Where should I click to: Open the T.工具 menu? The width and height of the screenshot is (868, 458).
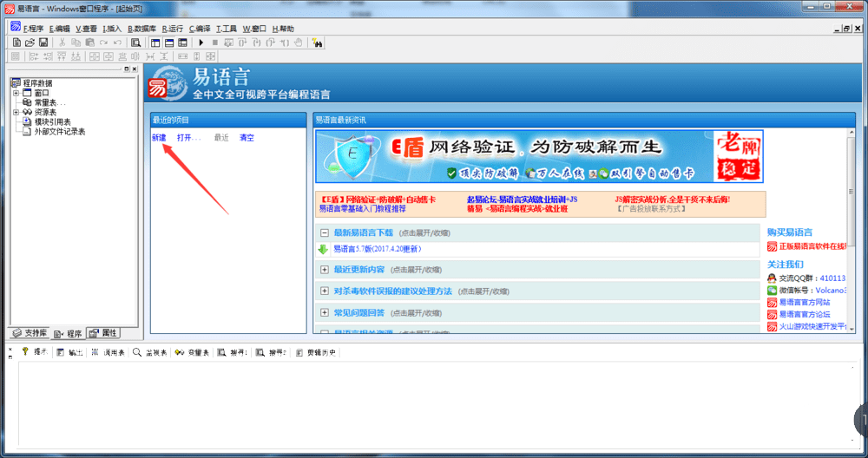(x=227, y=29)
